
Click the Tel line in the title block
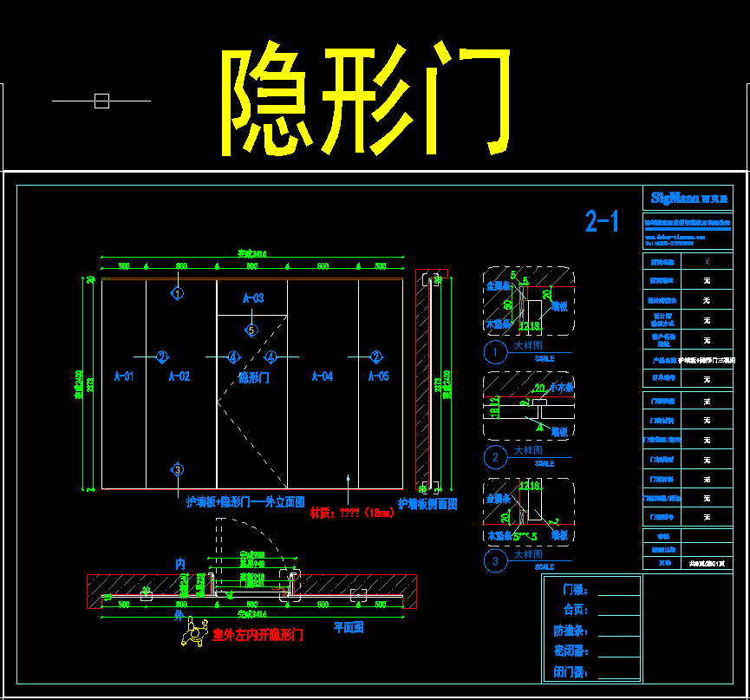coord(669,243)
